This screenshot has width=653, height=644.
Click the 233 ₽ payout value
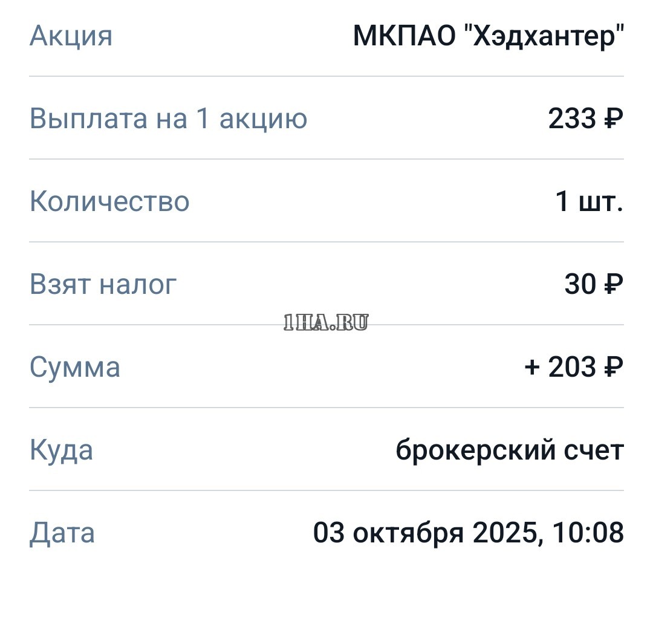585,119
